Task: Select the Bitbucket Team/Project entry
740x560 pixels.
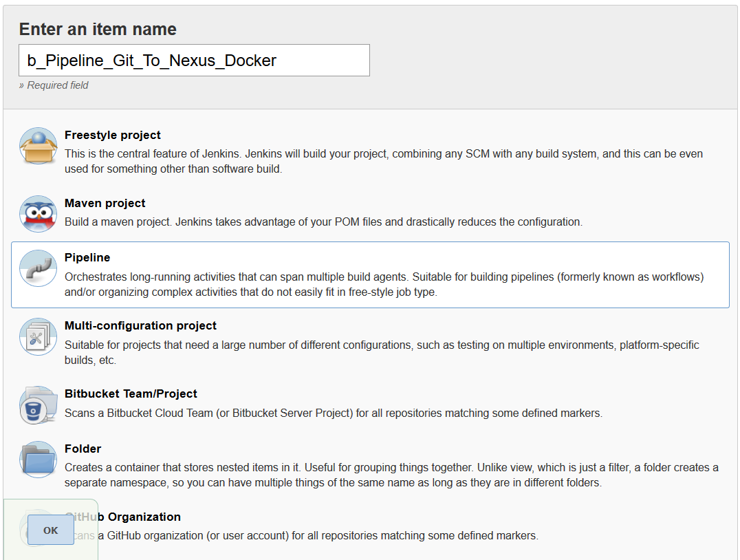Action: tap(131, 394)
